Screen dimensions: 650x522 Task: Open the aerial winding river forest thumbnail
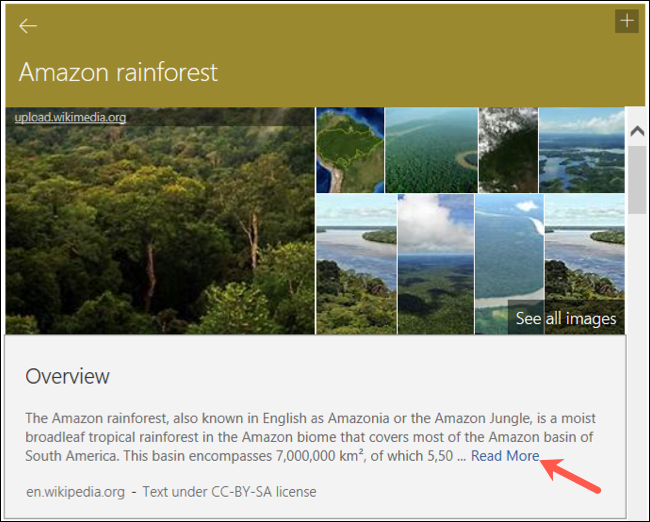click(x=431, y=150)
